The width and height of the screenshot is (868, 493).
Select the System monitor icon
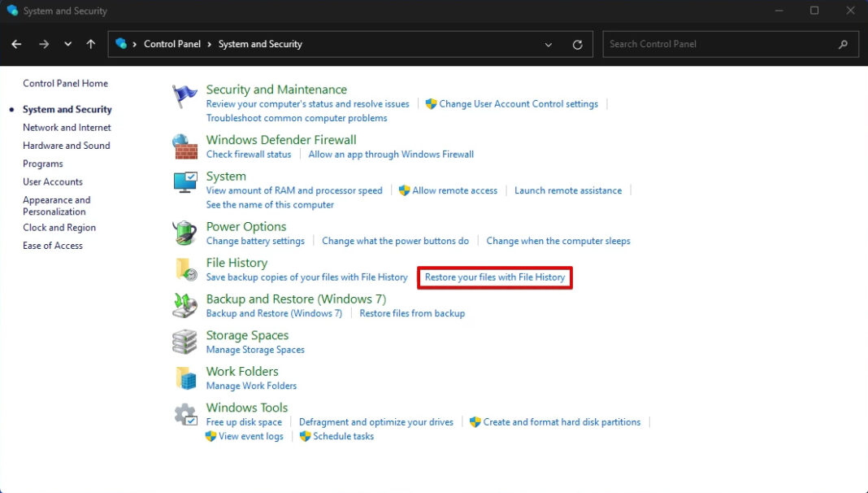coord(184,182)
